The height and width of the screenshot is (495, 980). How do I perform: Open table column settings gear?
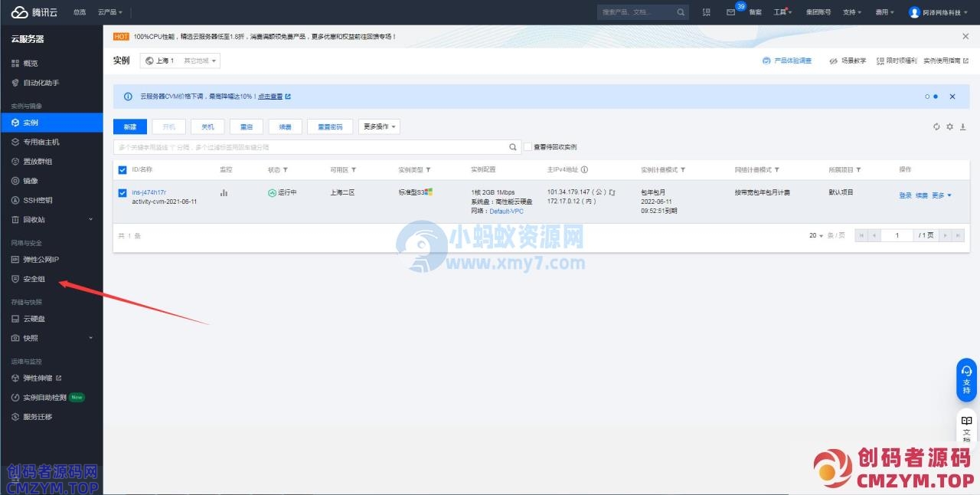(949, 126)
